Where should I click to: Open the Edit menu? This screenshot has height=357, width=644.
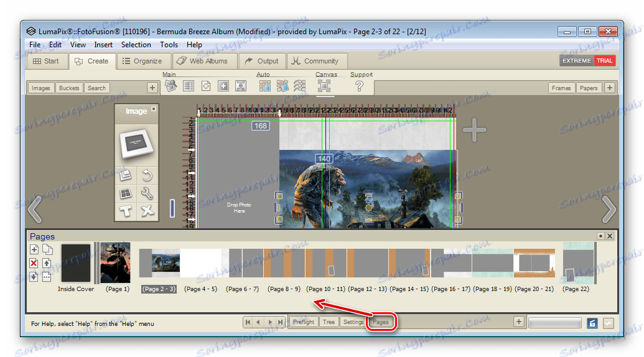click(x=55, y=45)
